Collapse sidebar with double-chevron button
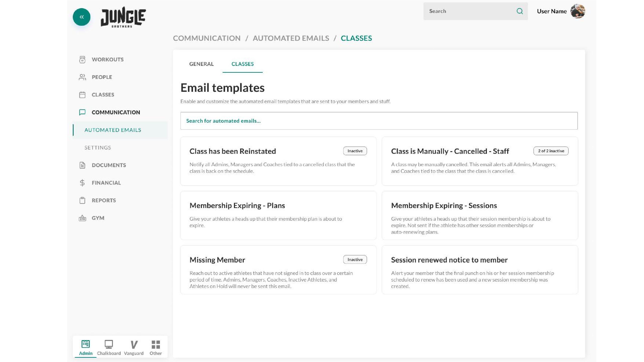This screenshot has height=362, width=644. coord(82,17)
